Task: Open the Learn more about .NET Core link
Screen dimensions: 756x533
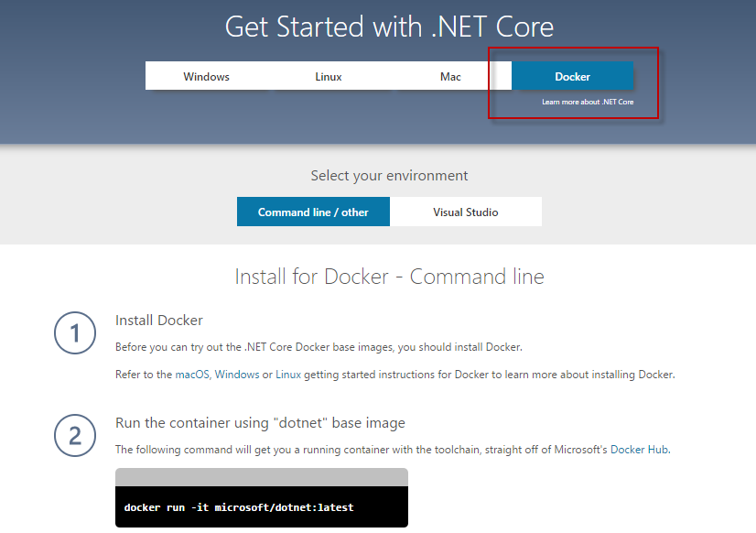Action: [x=587, y=102]
